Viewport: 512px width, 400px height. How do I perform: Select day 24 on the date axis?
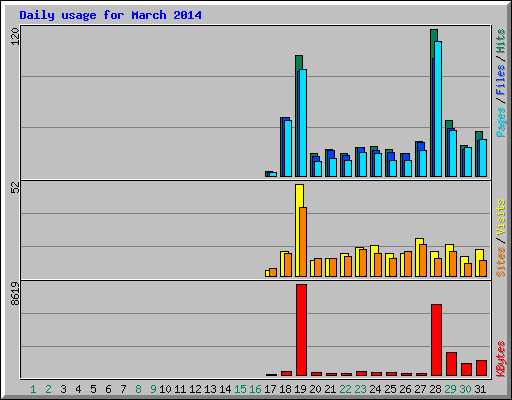pos(375,389)
